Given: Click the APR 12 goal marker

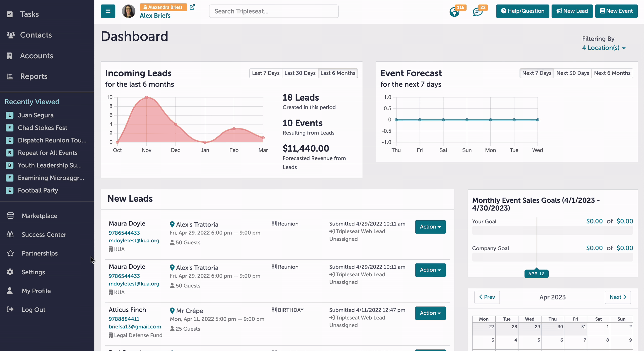Looking at the screenshot, I should pos(536,274).
